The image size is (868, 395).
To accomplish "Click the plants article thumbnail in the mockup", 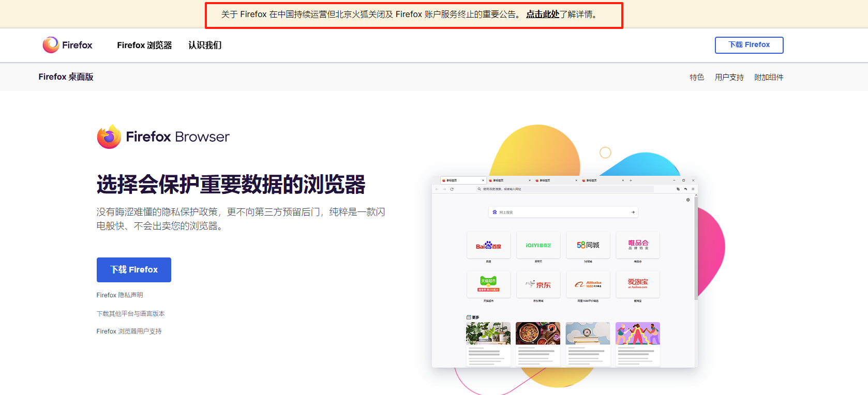I will (488, 333).
